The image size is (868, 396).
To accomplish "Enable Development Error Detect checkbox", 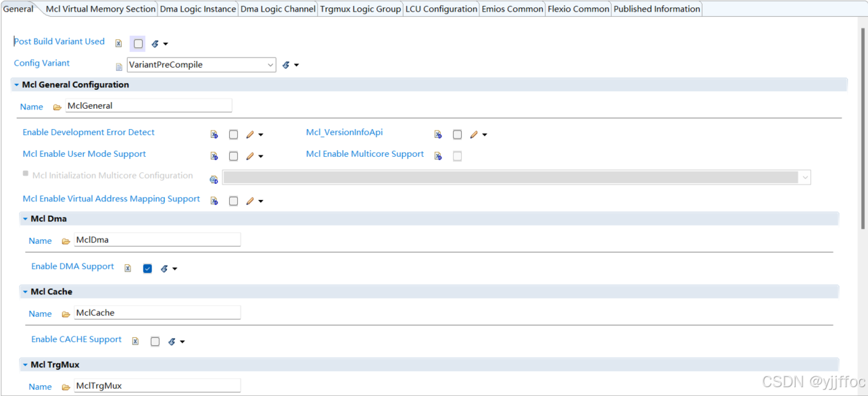I will (x=233, y=134).
